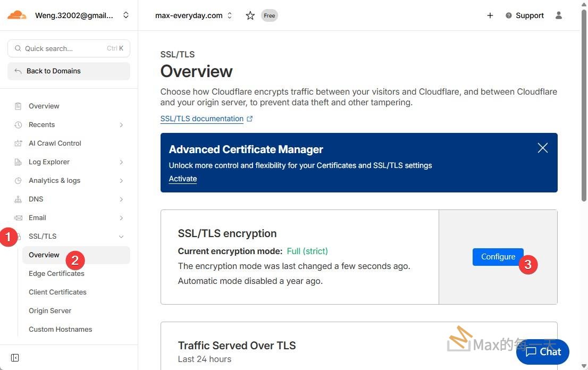Star the max-everyday.com domain
Screen dimensions: 588x370
pos(250,15)
